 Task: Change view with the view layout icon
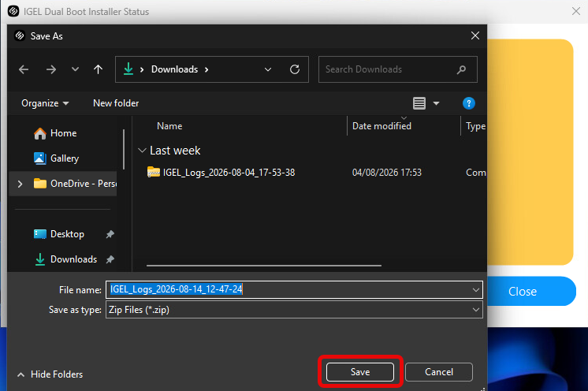(419, 103)
